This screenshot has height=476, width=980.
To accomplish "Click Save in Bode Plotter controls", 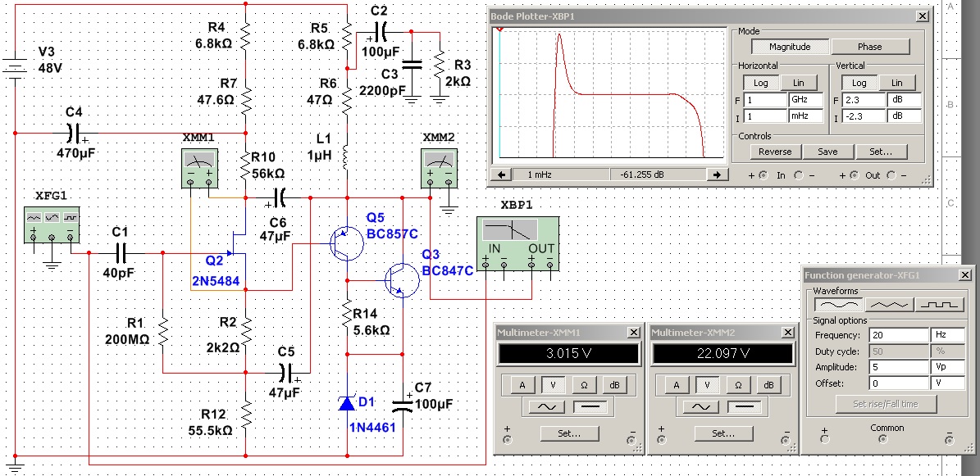I will (827, 152).
